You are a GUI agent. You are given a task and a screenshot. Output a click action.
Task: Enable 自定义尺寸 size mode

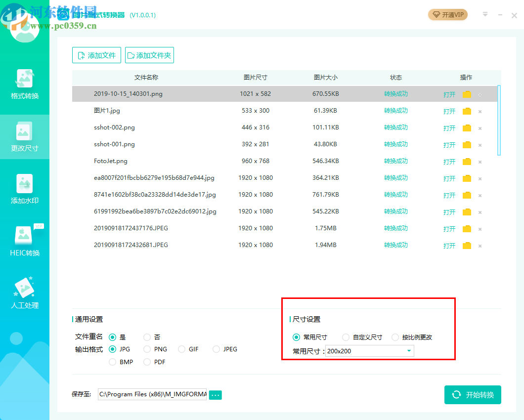coord(346,337)
